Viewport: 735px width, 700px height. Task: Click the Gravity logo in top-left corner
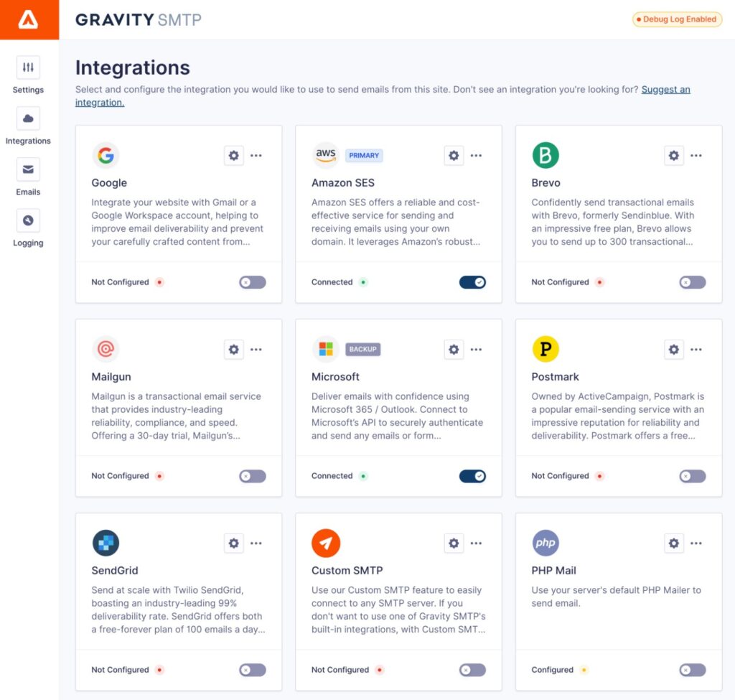click(29, 20)
